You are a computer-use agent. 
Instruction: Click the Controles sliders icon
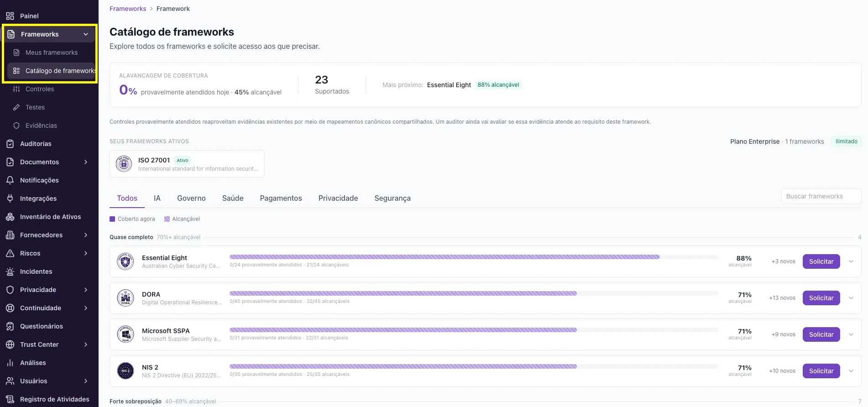(x=16, y=89)
